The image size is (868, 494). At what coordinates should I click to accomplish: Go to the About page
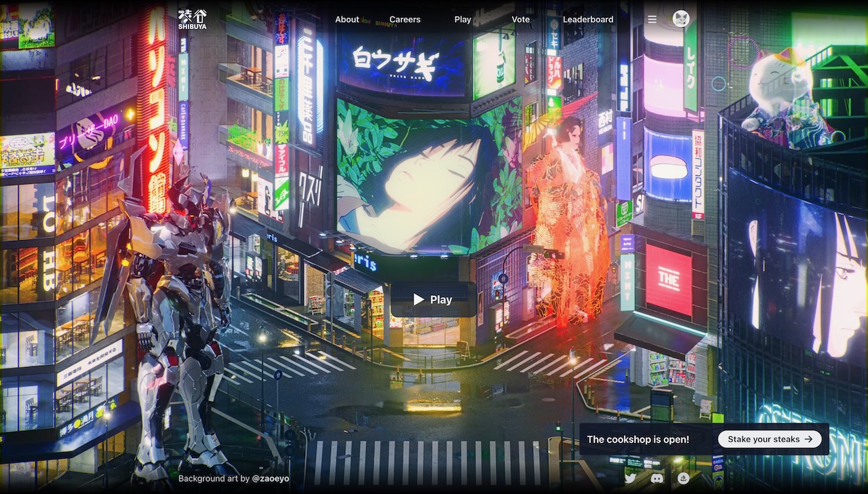point(347,20)
